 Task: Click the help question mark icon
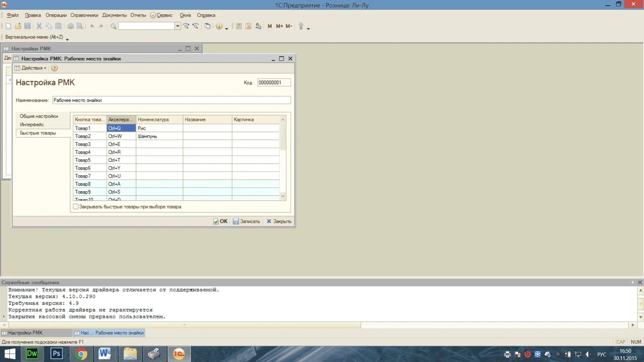click(x=54, y=68)
